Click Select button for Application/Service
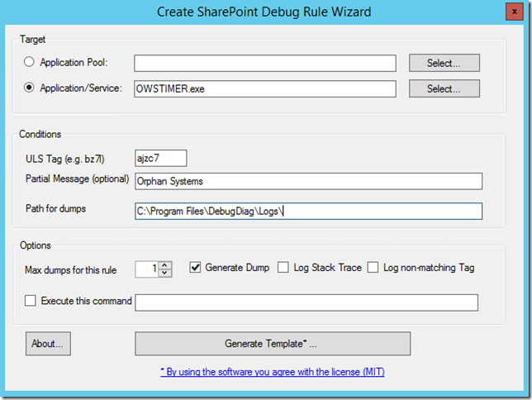 [x=444, y=88]
